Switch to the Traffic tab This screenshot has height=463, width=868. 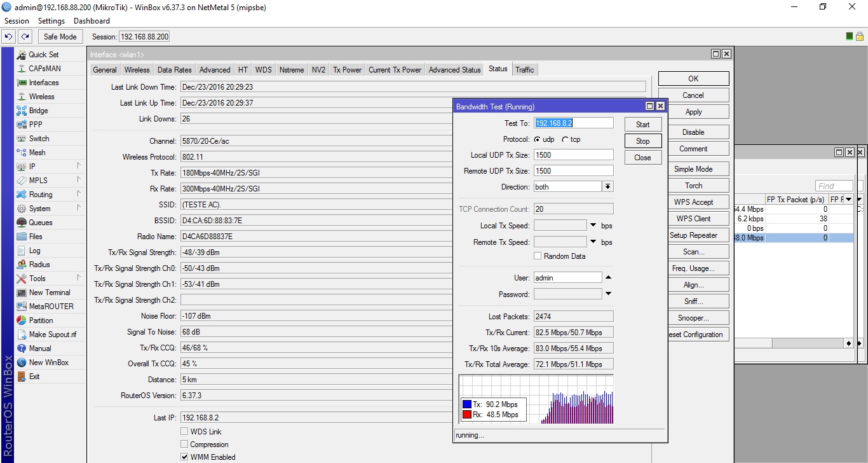point(524,70)
